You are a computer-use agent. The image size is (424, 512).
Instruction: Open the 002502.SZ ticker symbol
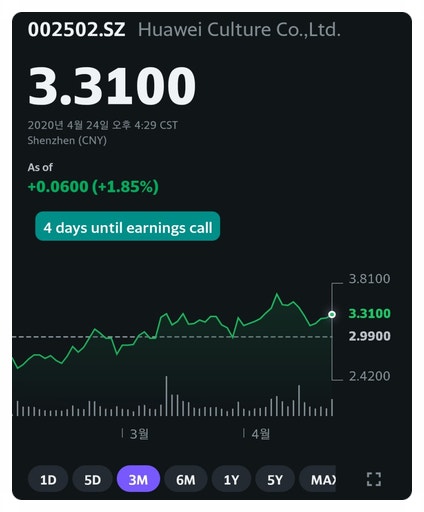(x=77, y=30)
